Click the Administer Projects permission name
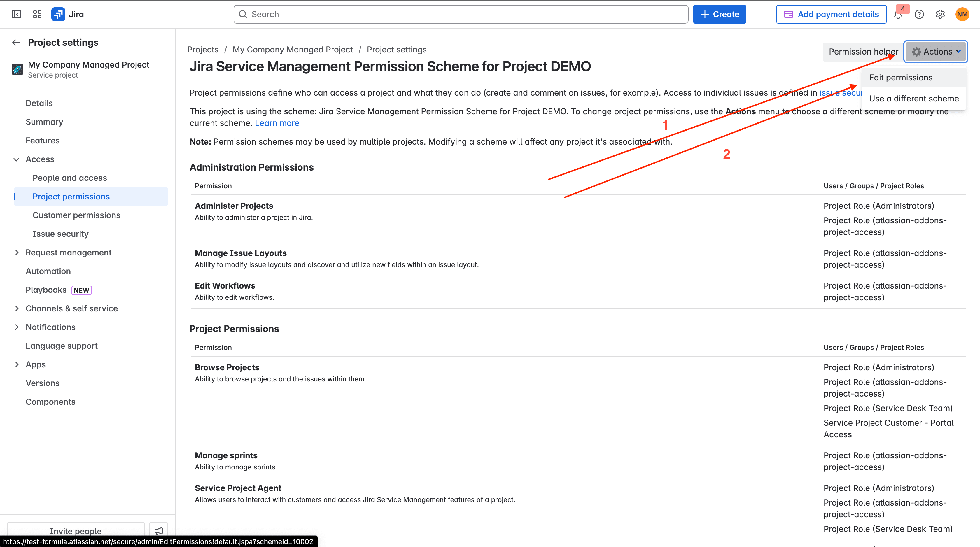Image resolution: width=980 pixels, height=547 pixels. pyautogui.click(x=234, y=206)
